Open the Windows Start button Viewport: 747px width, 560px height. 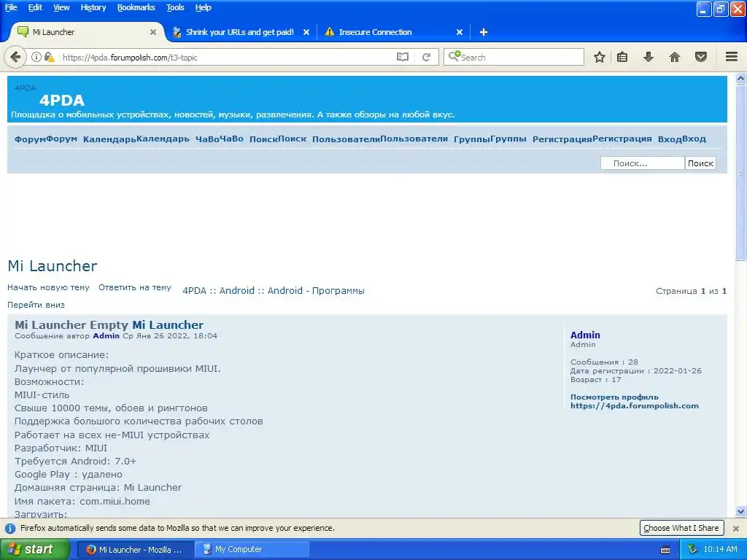pos(34,549)
